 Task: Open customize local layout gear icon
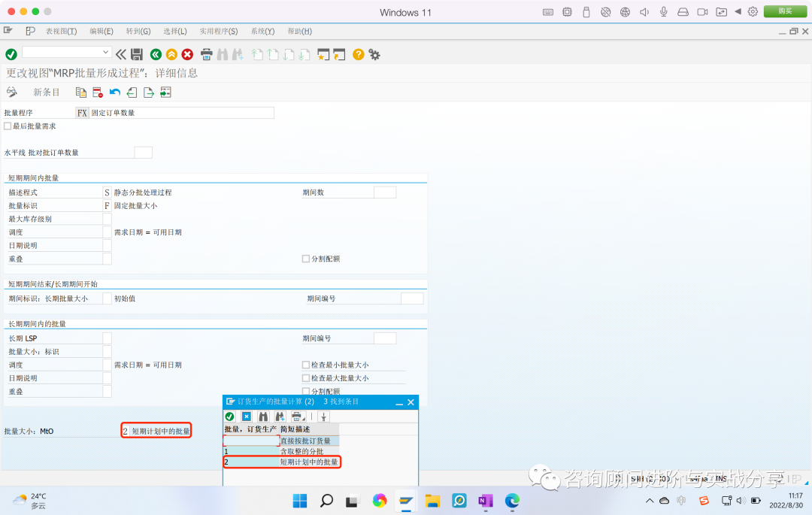click(374, 54)
